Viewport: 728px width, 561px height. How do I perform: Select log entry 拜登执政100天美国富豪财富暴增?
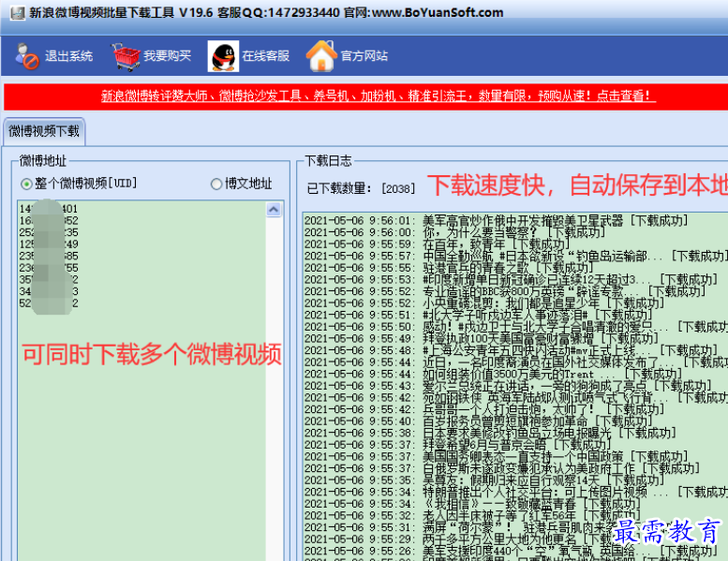coord(482,338)
